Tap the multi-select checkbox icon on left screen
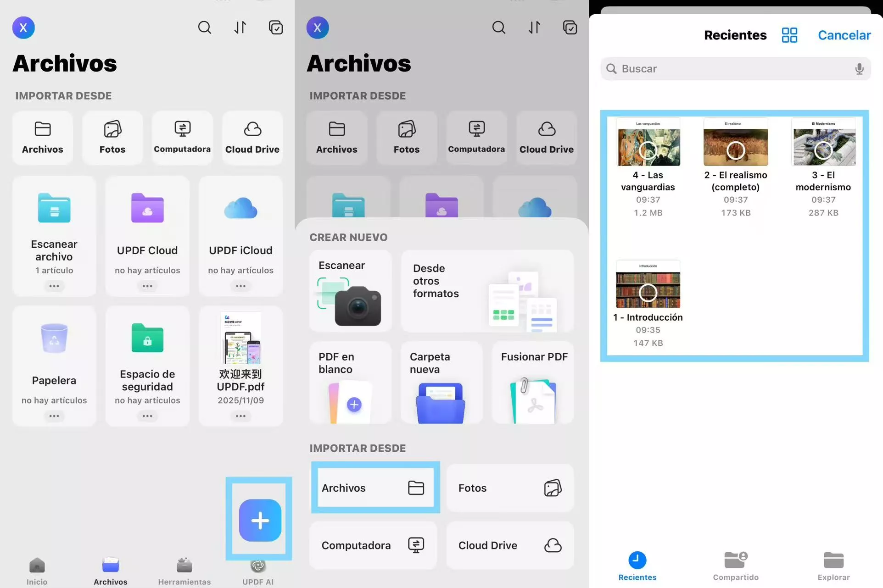This screenshot has width=883, height=588. (276, 28)
